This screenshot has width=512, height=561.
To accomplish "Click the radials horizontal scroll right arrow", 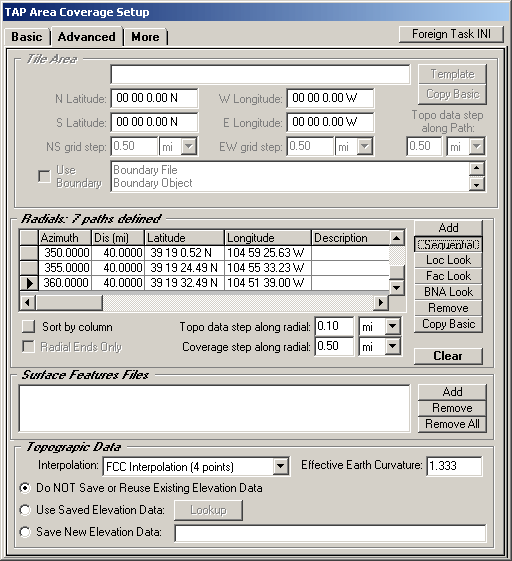I will 381,303.
